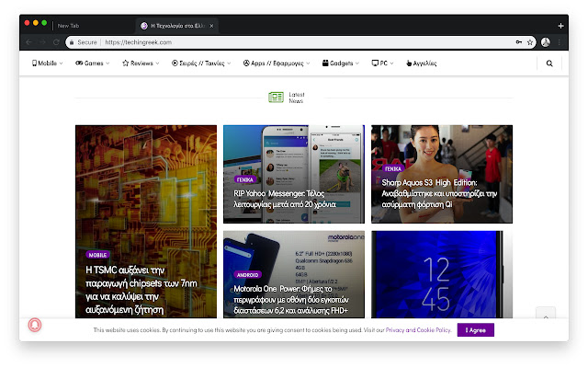588x368 pixels.
Task: Expand the Mobile menu chevron
Action: (62, 63)
